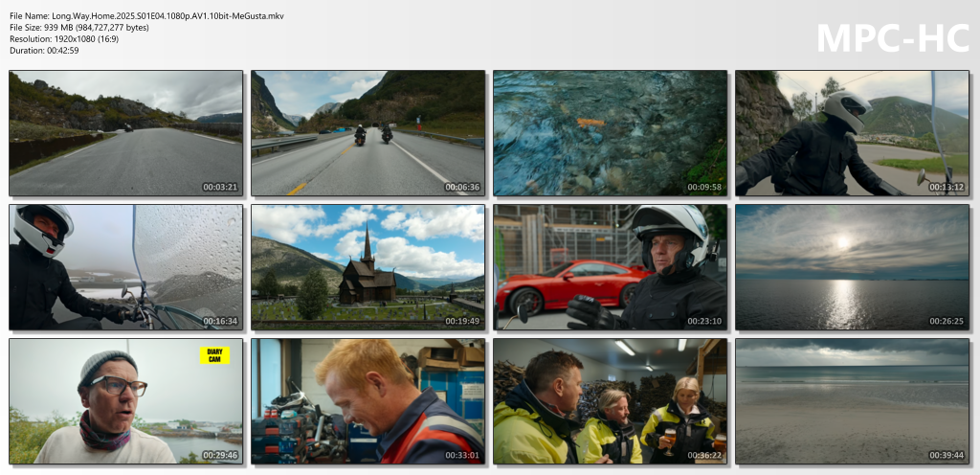
Task: Click the yellow DIARY CAM badge
Action: click(x=214, y=355)
